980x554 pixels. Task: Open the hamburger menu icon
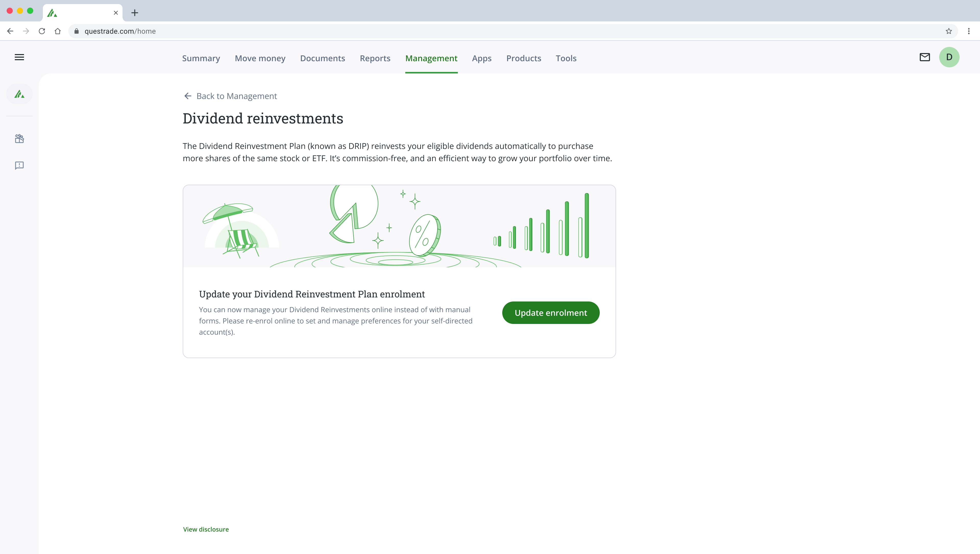tap(19, 57)
